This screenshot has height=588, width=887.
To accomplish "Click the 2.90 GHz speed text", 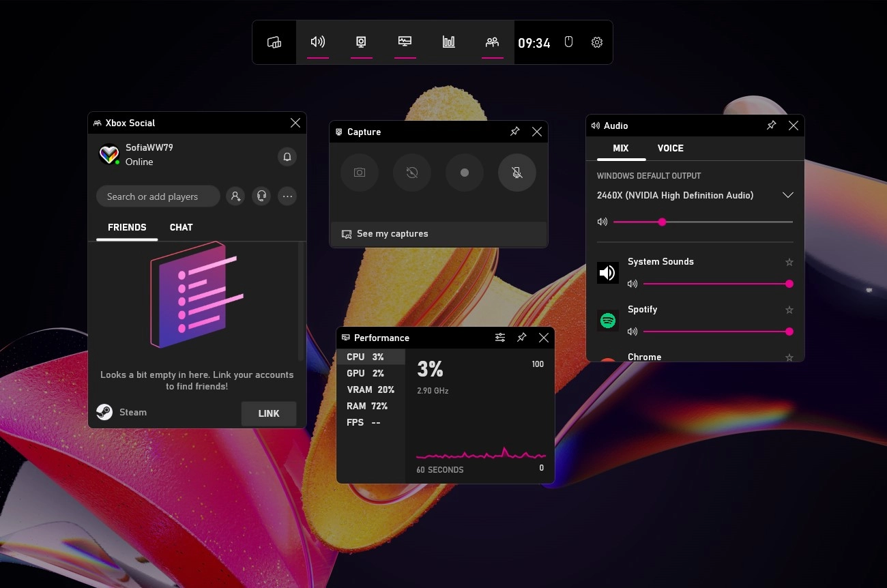I will [x=433, y=391].
